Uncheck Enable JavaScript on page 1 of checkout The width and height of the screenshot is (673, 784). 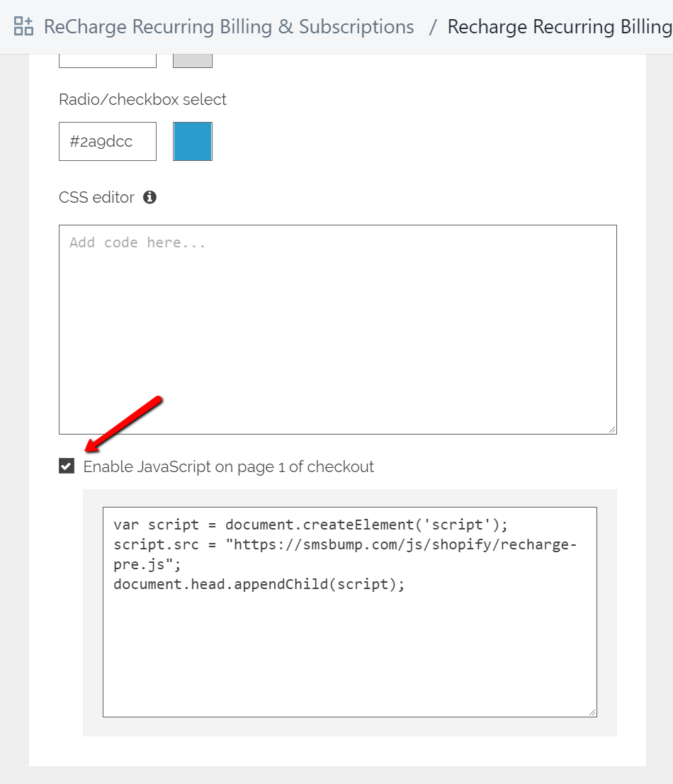tap(67, 466)
